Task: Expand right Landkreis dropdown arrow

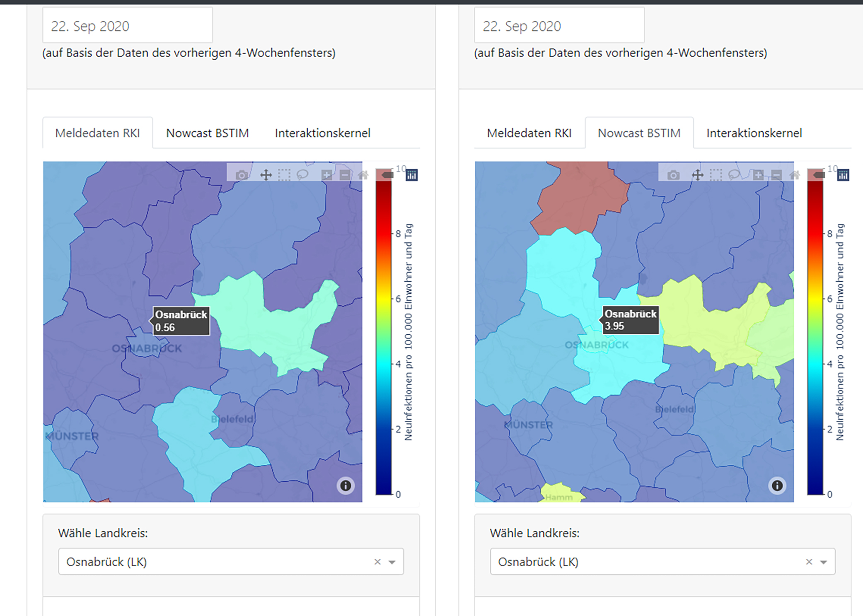Action: 824,562
